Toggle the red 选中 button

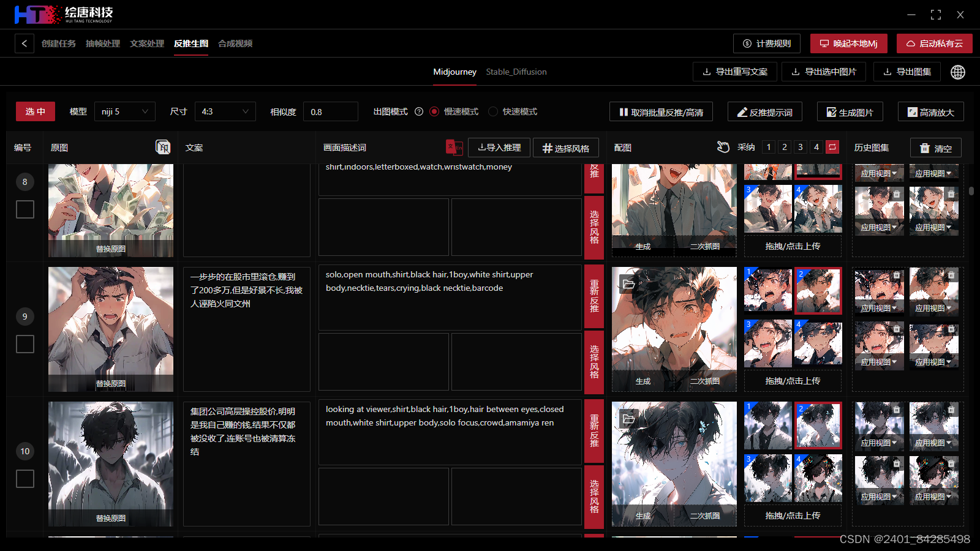[36, 111]
